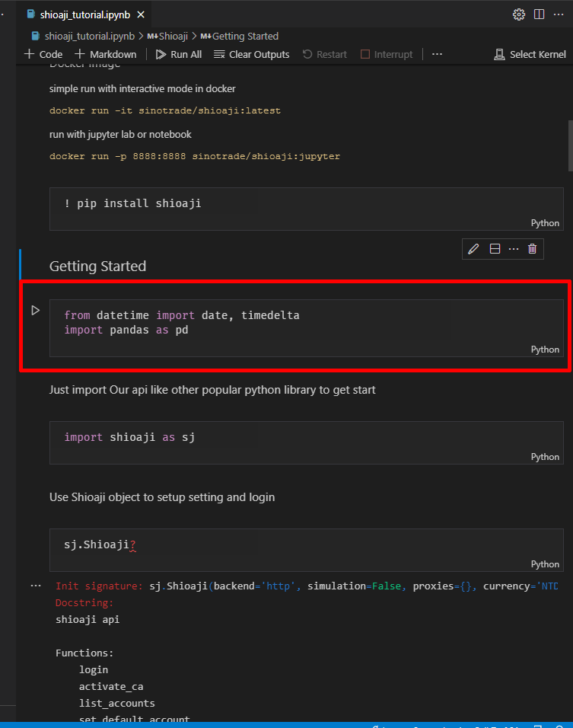
Task: Click the 'Functions:' output label
Action: pyautogui.click(x=84, y=653)
